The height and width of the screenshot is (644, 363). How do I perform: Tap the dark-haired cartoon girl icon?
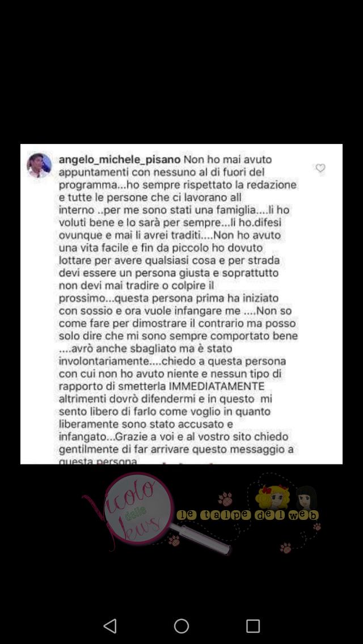click(306, 498)
